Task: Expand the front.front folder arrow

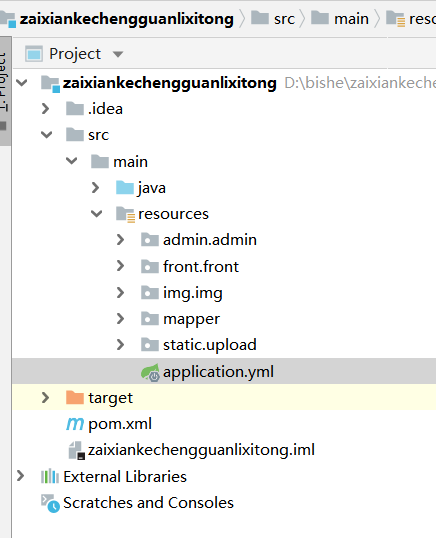Action: coord(120,266)
